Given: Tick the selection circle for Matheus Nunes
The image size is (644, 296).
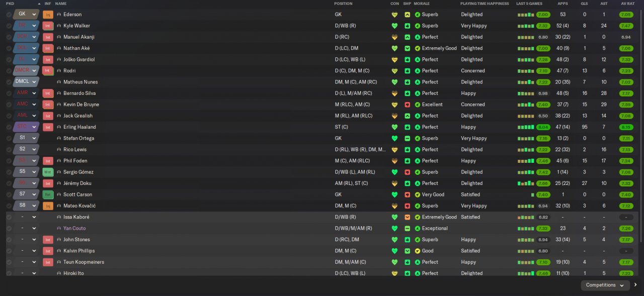Looking at the screenshot, I should pyautogui.click(x=9, y=82).
